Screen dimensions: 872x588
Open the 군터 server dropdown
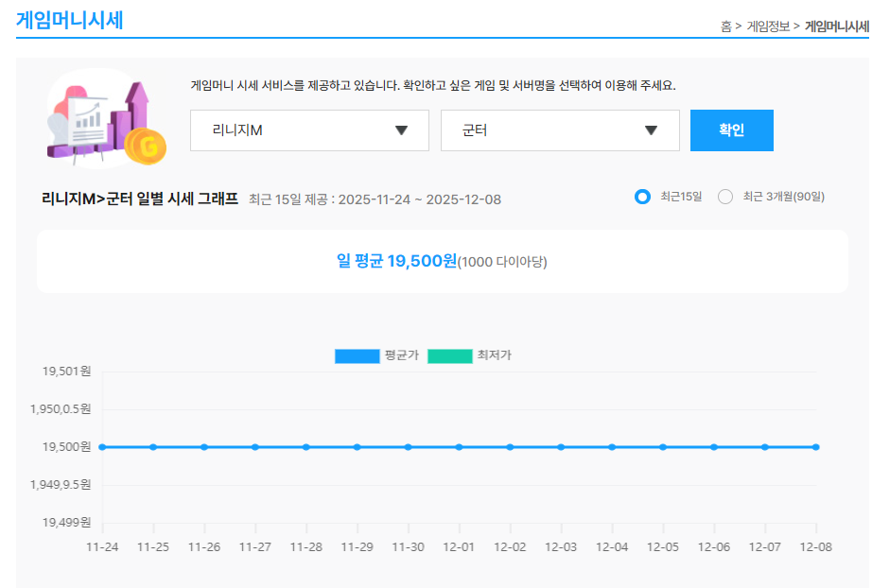pos(560,130)
